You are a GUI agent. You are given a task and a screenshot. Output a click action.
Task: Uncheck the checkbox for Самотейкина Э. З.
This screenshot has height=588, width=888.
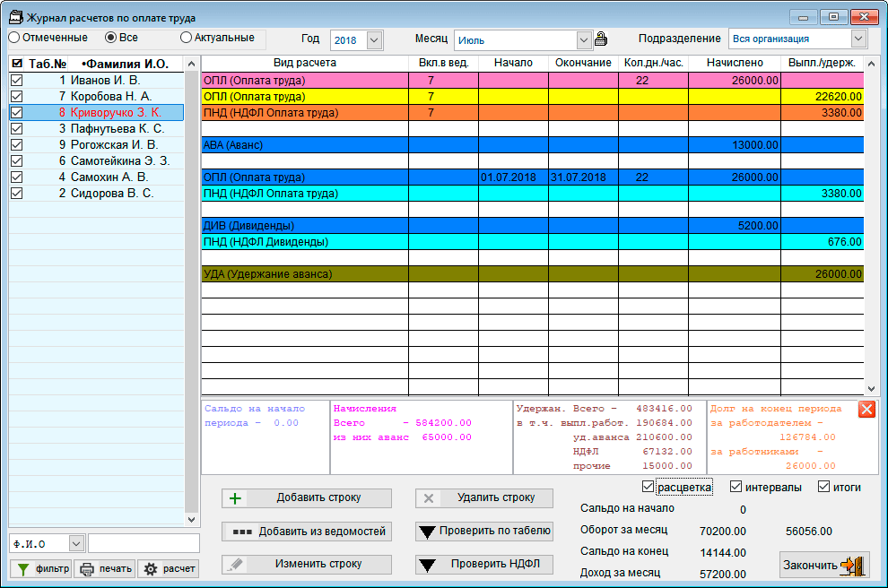pos(17,160)
